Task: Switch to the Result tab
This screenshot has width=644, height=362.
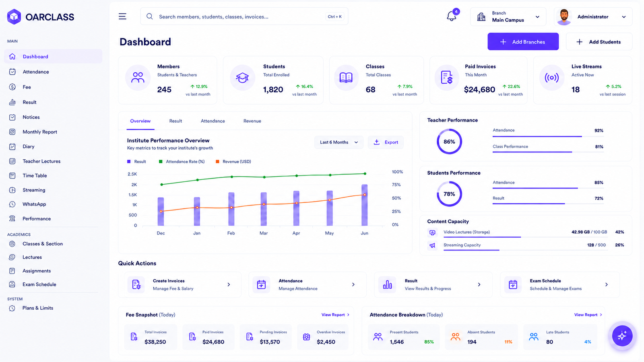Action: tap(175, 121)
